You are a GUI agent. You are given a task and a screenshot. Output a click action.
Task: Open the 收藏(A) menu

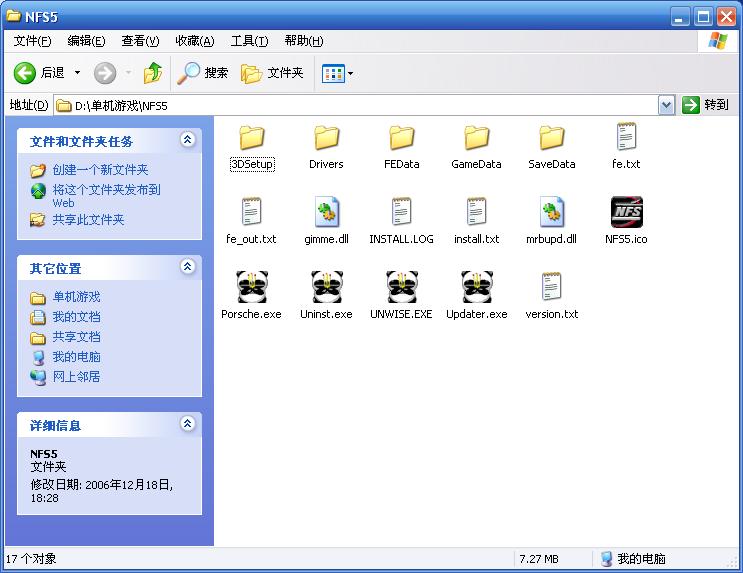(x=195, y=41)
